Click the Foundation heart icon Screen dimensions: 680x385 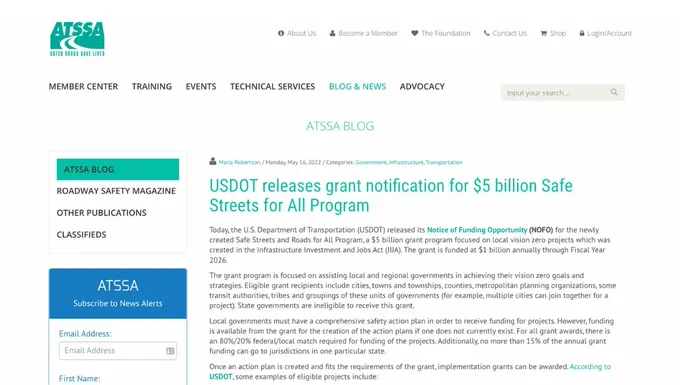click(x=415, y=33)
